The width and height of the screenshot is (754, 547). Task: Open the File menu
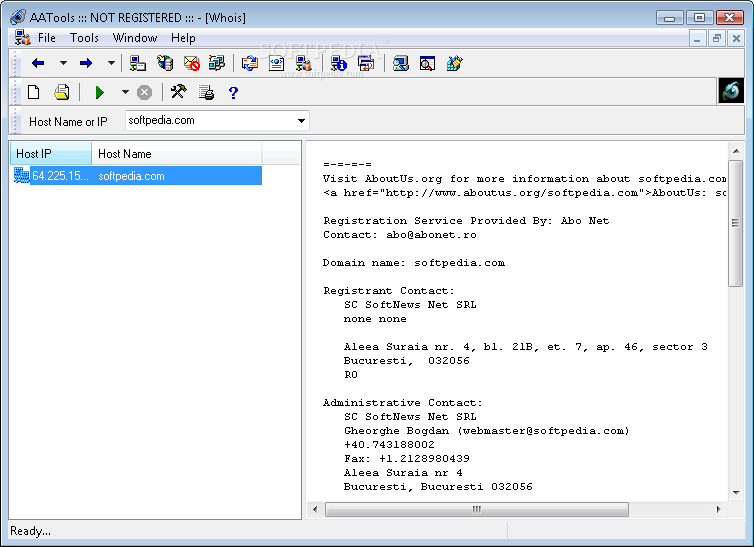pos(47,38)
